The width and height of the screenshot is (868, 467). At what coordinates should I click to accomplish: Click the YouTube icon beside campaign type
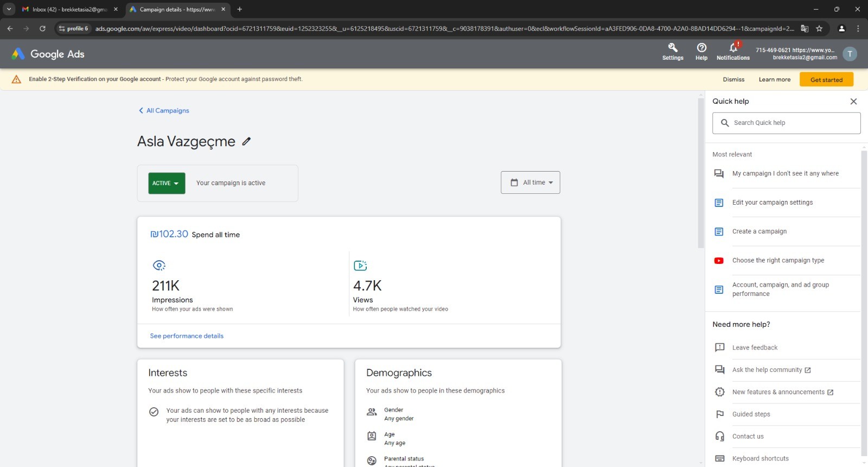pyautogui.click(x=719, y=261)
